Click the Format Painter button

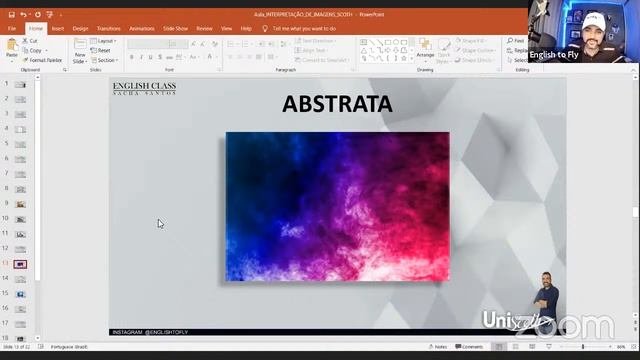42,60
